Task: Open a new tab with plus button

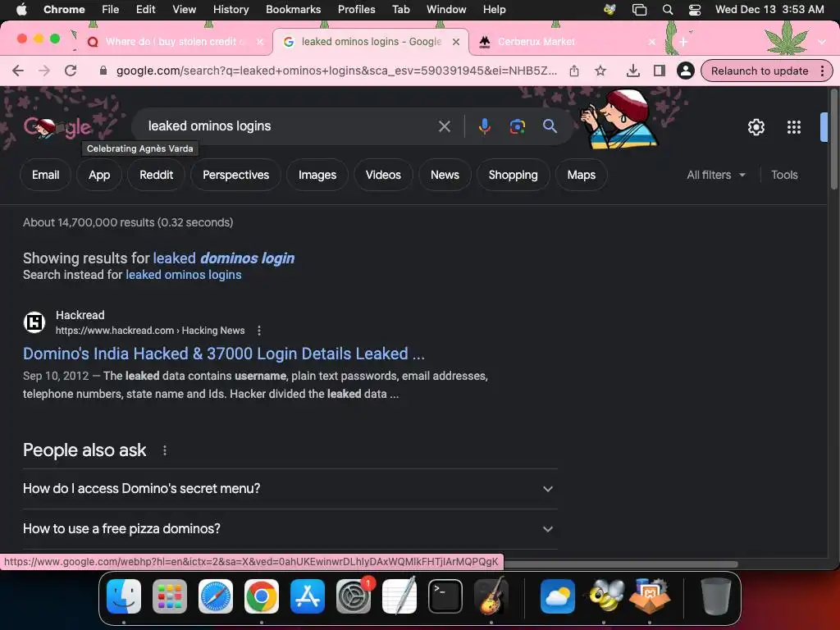Action: tap(683, 42)
